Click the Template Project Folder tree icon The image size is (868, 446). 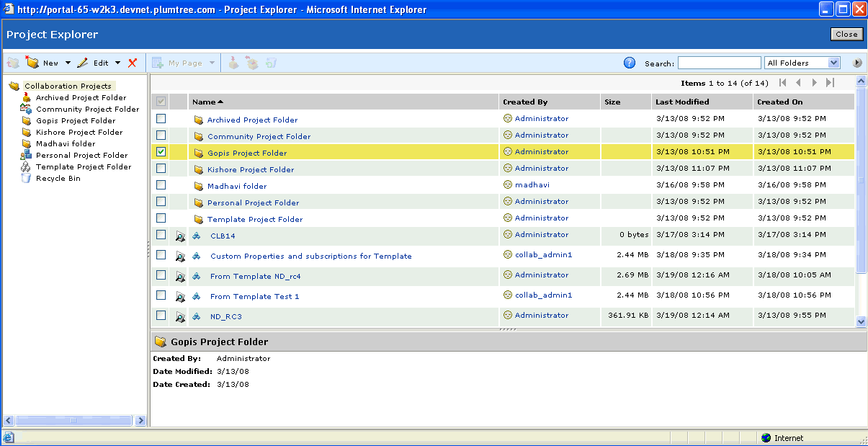pos(27,166)
